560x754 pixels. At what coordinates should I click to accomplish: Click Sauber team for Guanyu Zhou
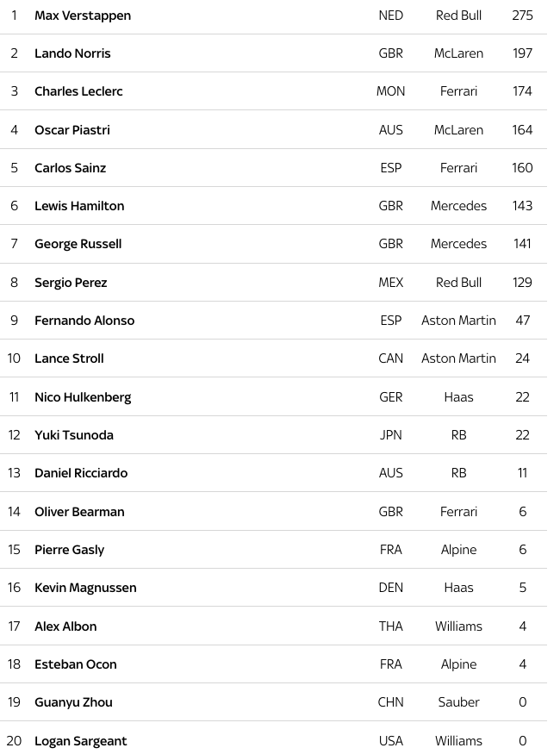458,702
